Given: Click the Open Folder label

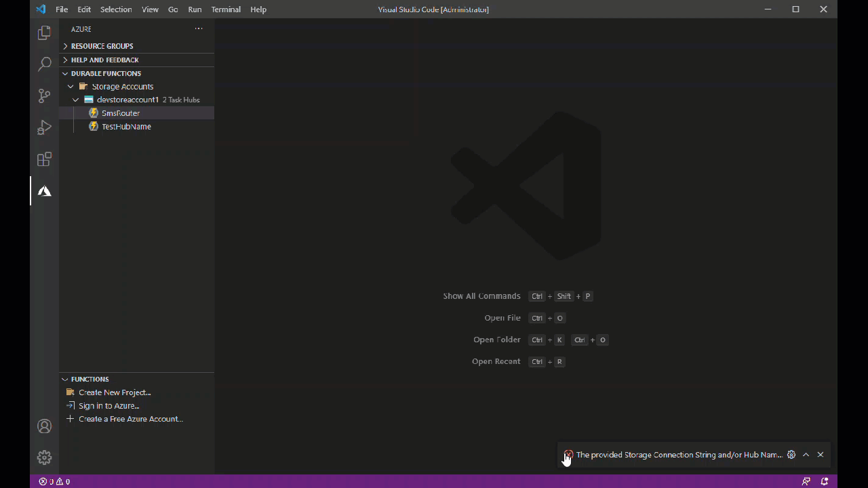Looking at the screenshot, I should click(x=497, y=340).
